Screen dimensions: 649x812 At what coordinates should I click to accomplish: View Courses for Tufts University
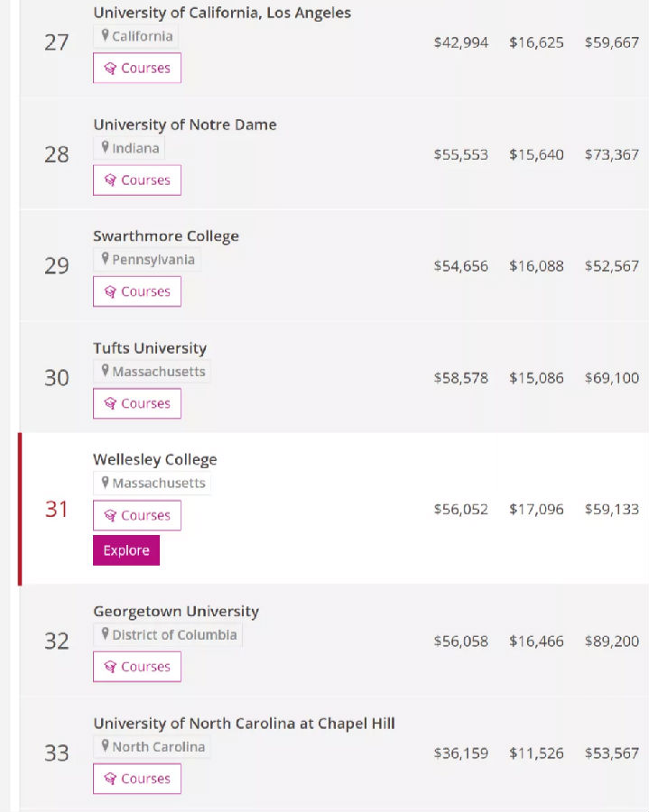[137, 404]
